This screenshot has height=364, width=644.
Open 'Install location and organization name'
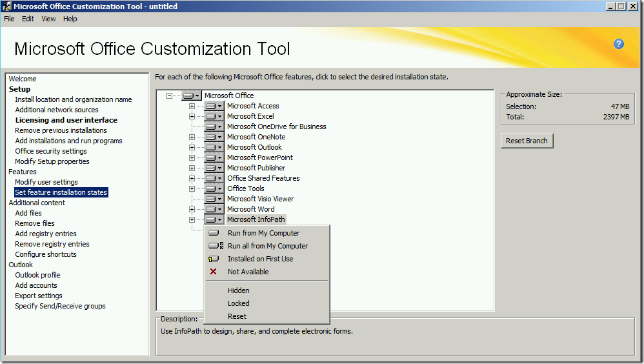74,99
